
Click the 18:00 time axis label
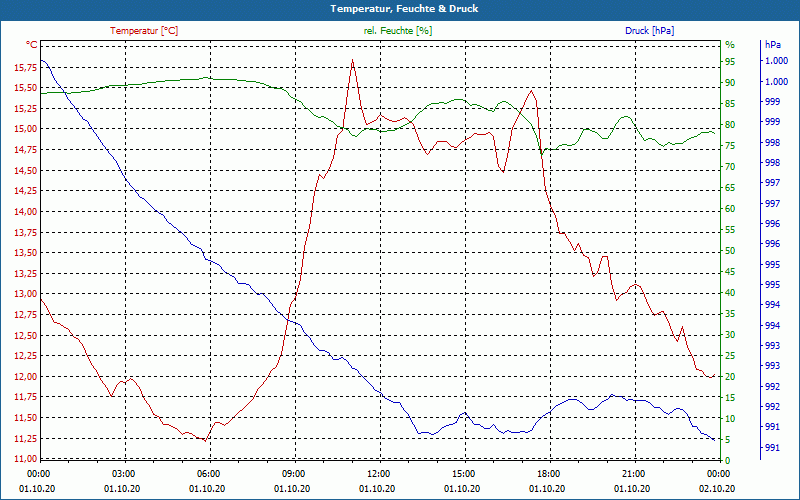(x=548, y=473)
